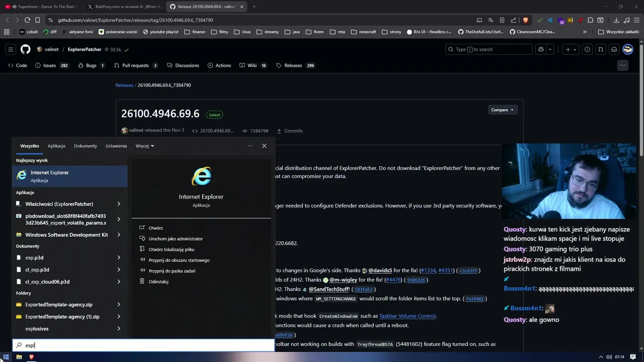Close the search panel with X
This screenshot has width=644, height=362.
coord(264,146)
